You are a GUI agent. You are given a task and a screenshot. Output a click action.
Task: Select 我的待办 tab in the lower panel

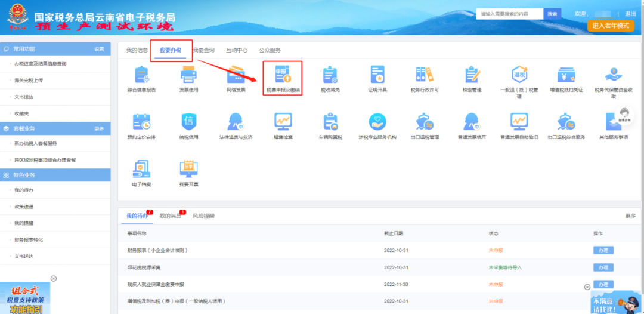click(137, 216)
